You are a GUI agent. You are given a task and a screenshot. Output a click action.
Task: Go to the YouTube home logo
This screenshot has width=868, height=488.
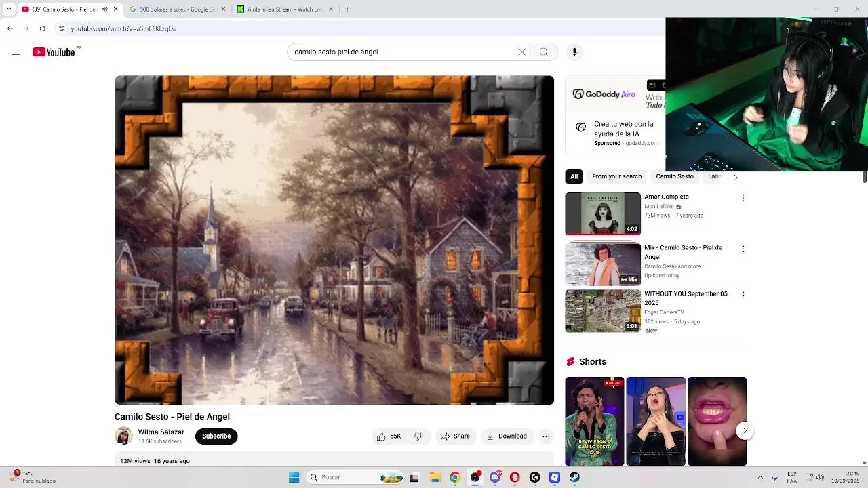[54, 52]
